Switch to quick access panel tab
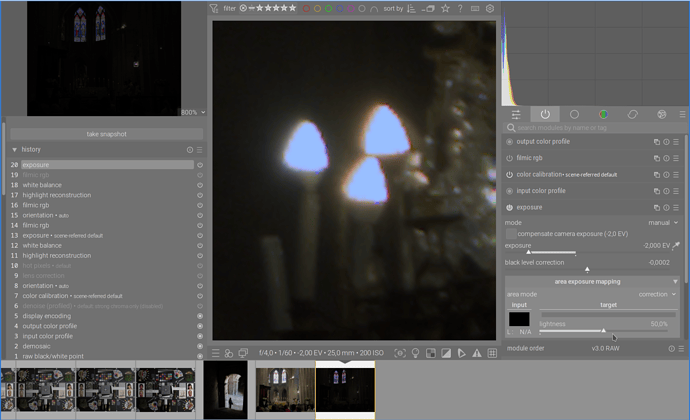This screenshot has width=690, height=420. (x=516, y=114)
